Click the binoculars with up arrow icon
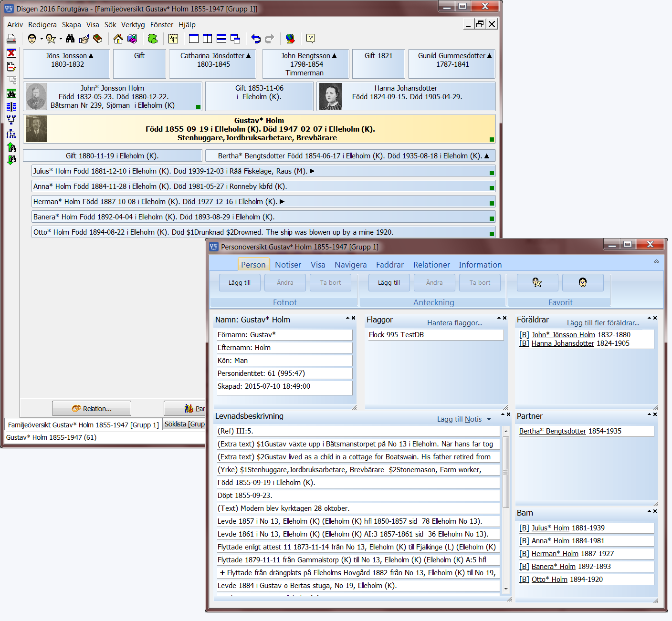Screen dimensions: 672x621 (11, 147)
